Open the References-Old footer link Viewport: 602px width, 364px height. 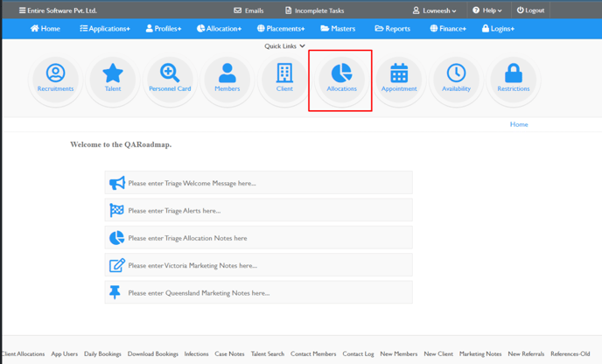pyautogui.click(x=570, y=353)
